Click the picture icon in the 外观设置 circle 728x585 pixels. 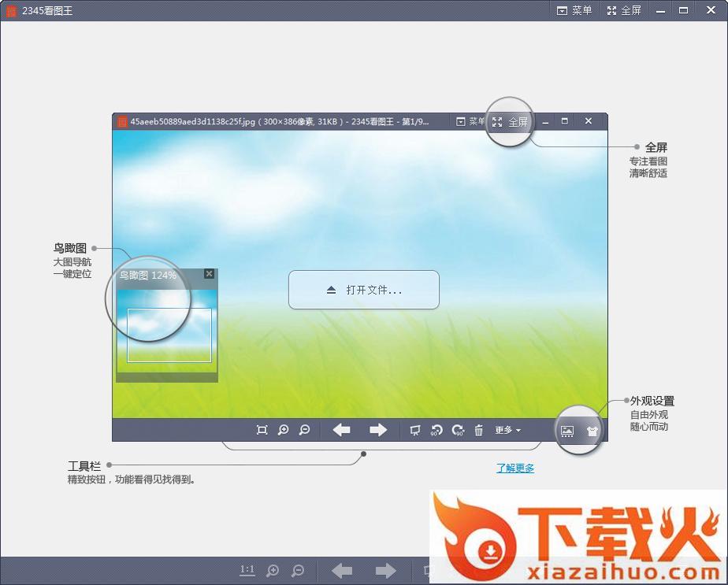point(567,431)
